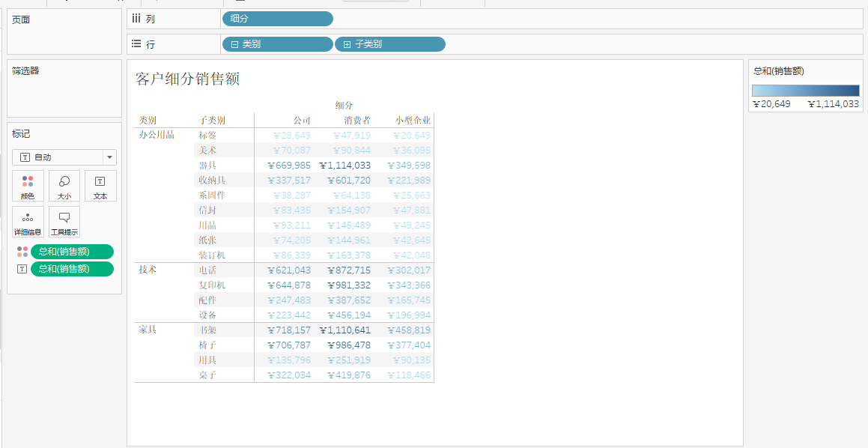Click the 文本 text marks button
Image resolution: width=868 pixels, height=448 pixels.
[x=100, y=186]
